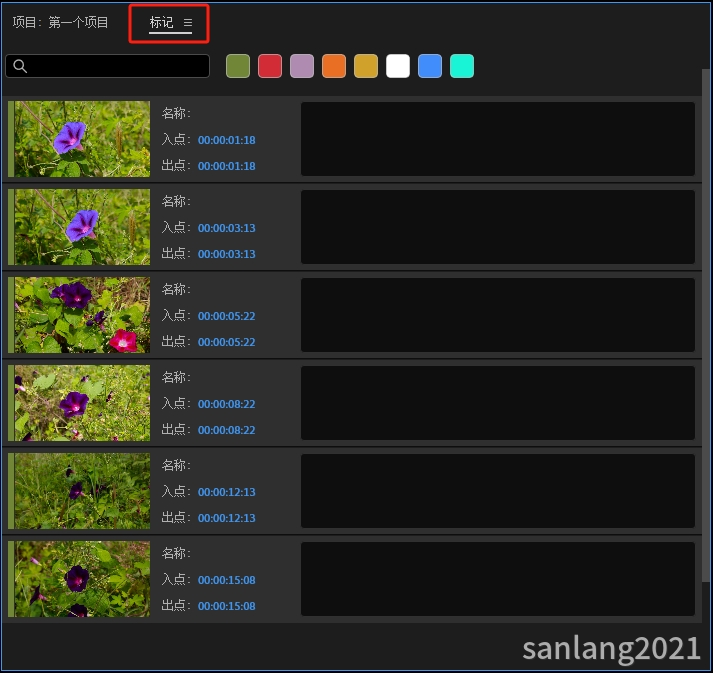
Task: Click 入点 timecode 00:00:15:08
Action: [x=226, y=580]
